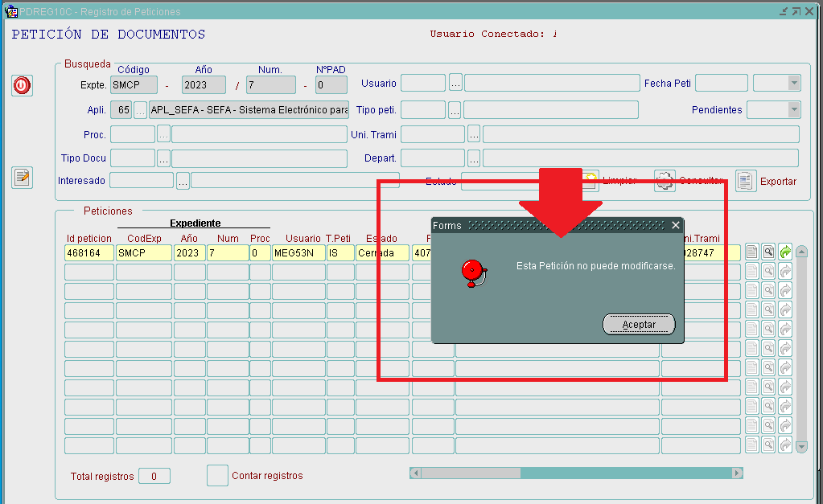
Task: Open the Fecha Peti dropdown
Action: tap(794, 83)
